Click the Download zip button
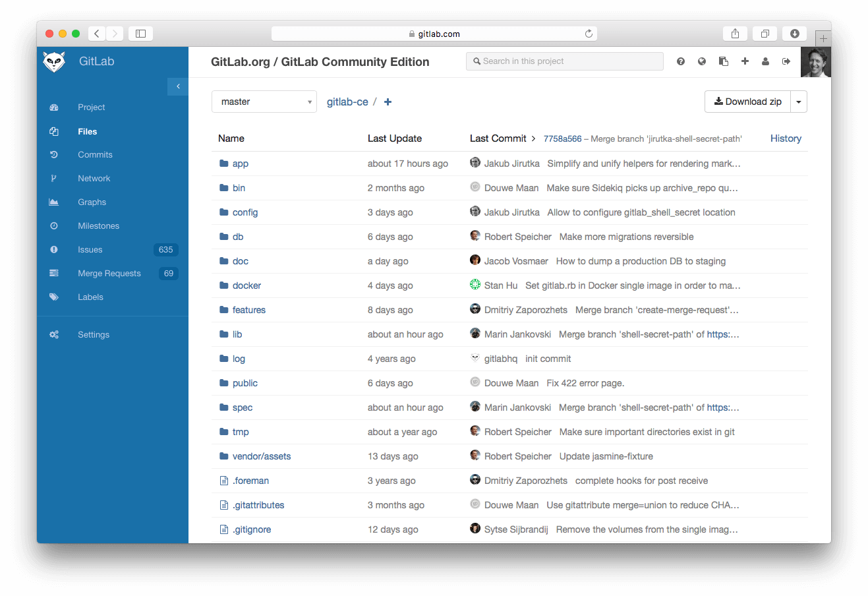This screenshot has width=868, height=596. [x=747, y=102]
